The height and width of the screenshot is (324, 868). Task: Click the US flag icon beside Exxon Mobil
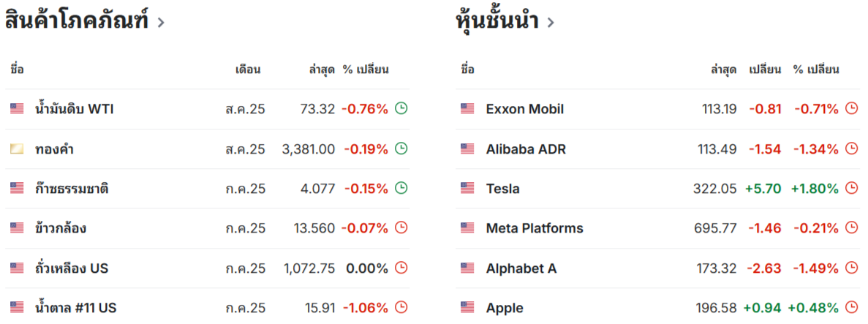(467, 108)
